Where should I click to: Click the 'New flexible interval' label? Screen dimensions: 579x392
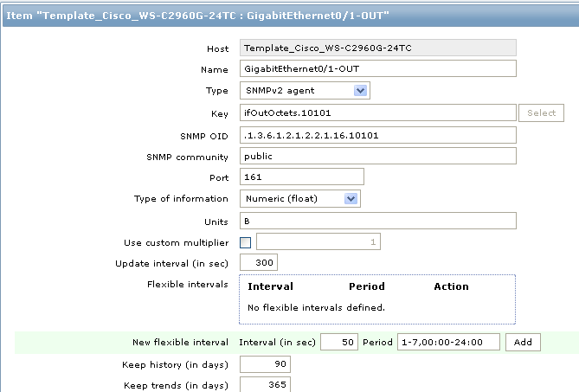pos(181,342)
